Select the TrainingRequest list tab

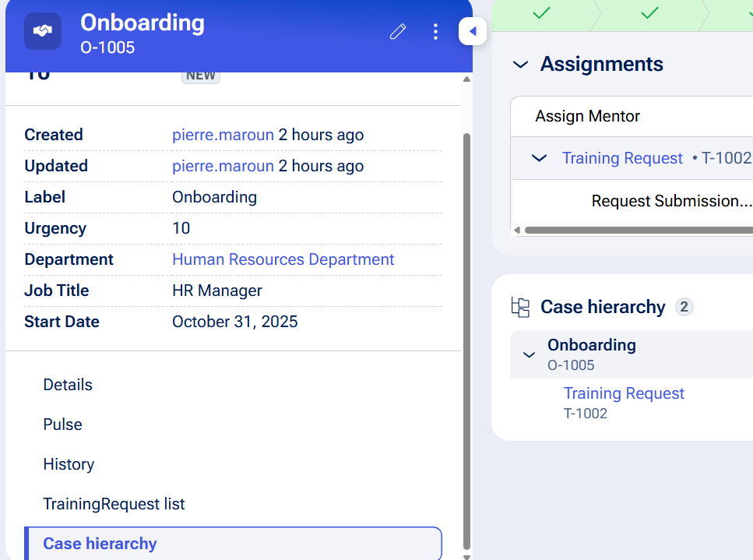[x=114, y=504]
